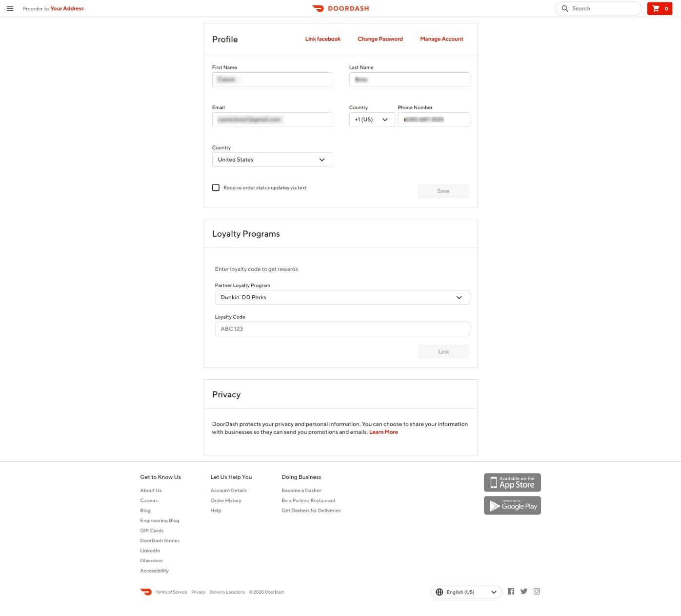Select Change Password
The height and width of the screenshot is (616, 681).
(x=380, y=39)
